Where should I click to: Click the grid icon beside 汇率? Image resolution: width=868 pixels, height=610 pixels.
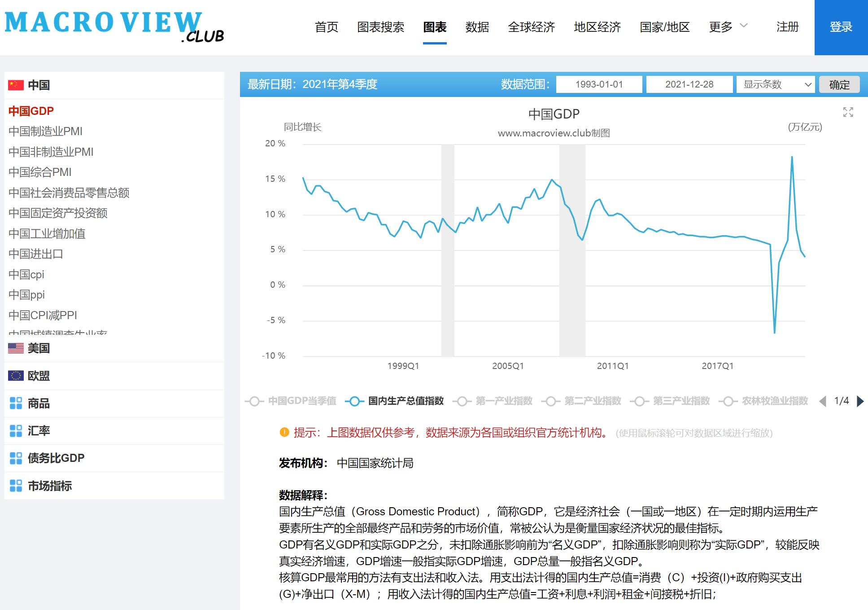(16, 431)
